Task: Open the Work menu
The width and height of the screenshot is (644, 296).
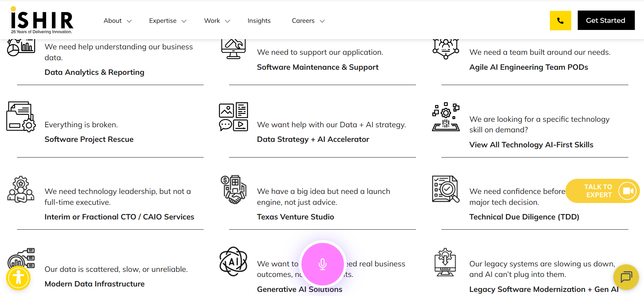Action: 217,21
